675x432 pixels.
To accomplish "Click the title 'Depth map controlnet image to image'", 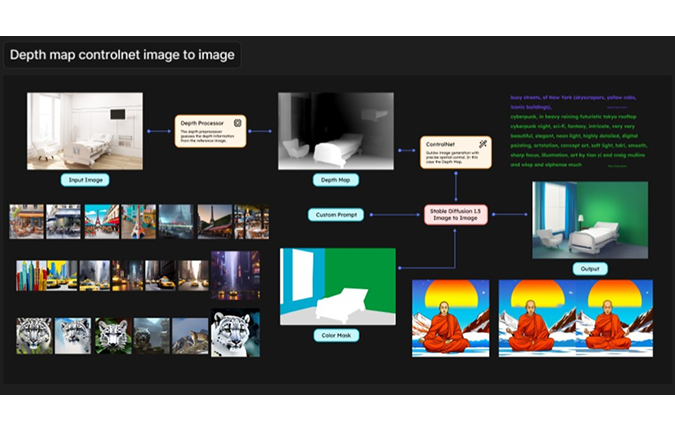I will [x=122, y=55].
